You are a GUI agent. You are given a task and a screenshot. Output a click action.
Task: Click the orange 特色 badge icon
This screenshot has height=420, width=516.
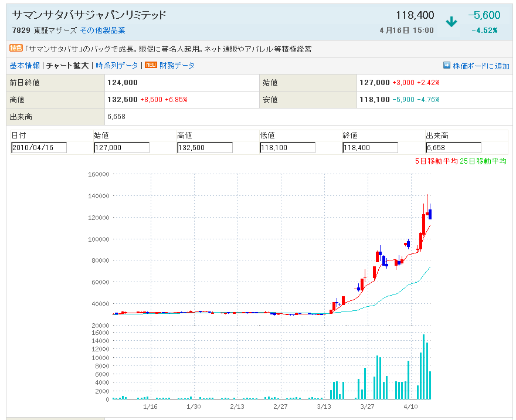(x=16, y=49)
